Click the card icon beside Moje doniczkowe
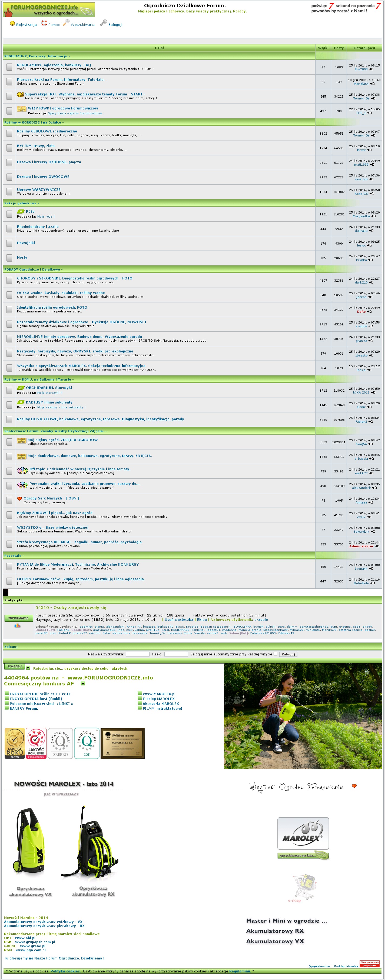This screenshot has height=980, width=385. pos(22,456)
